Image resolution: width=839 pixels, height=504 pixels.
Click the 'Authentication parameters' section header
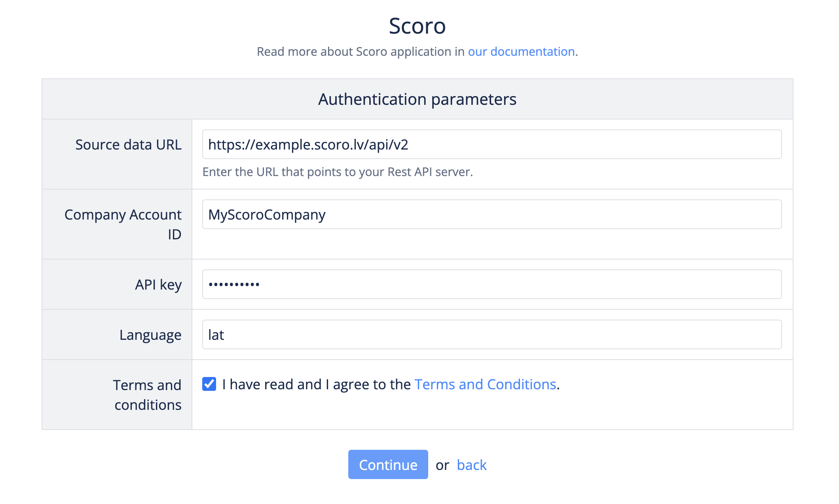(417, 99)
